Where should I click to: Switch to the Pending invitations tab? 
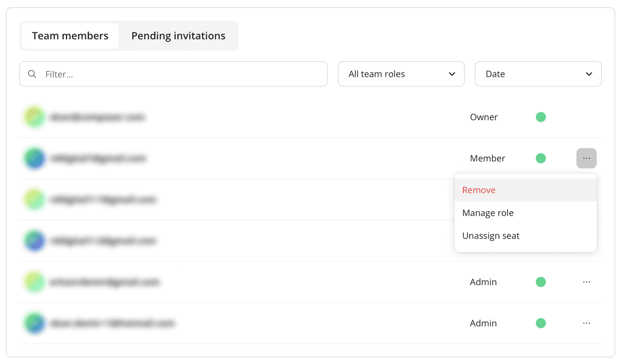point(178,36)
